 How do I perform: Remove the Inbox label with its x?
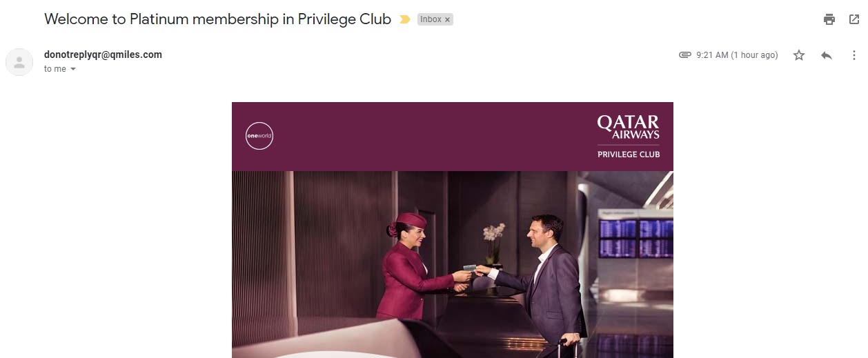(x=447, y=20)
